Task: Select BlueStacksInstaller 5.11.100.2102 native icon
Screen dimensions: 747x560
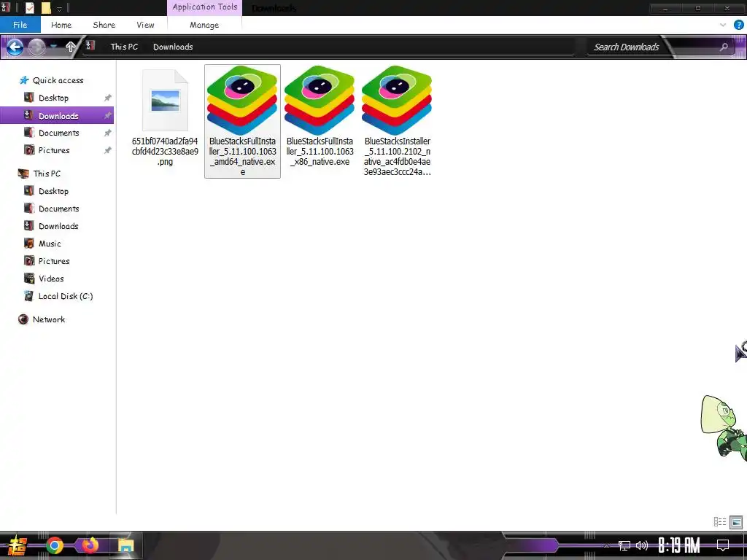Action: pyautogui.click(x=397, y=100)
